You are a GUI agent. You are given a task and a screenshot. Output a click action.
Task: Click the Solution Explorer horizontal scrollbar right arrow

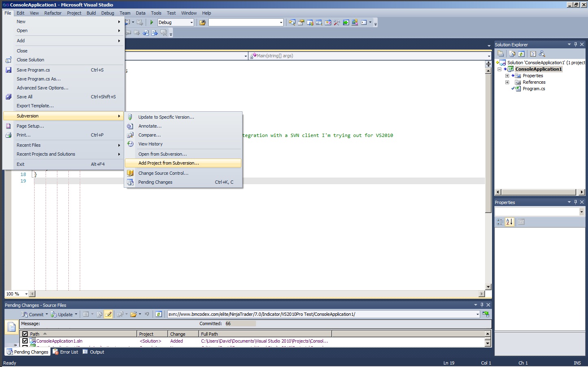581,192
